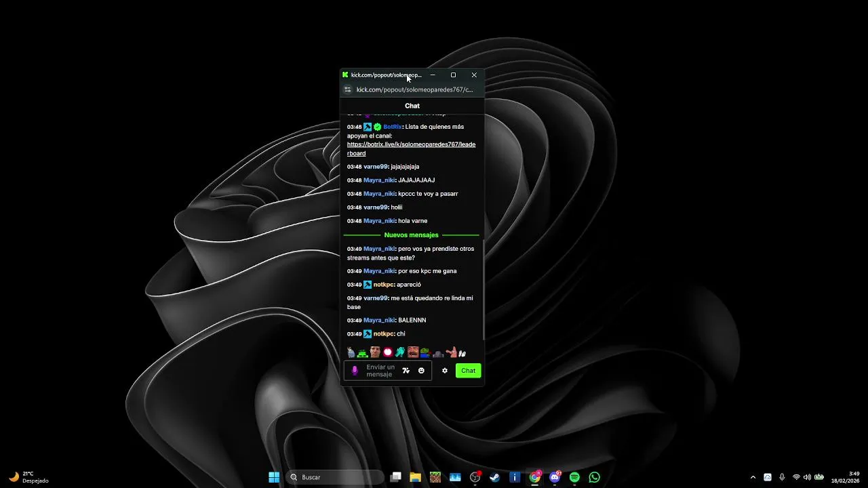868x488 pixels.
Task: Open chat settings gear icon
Action: pos(445,371)
